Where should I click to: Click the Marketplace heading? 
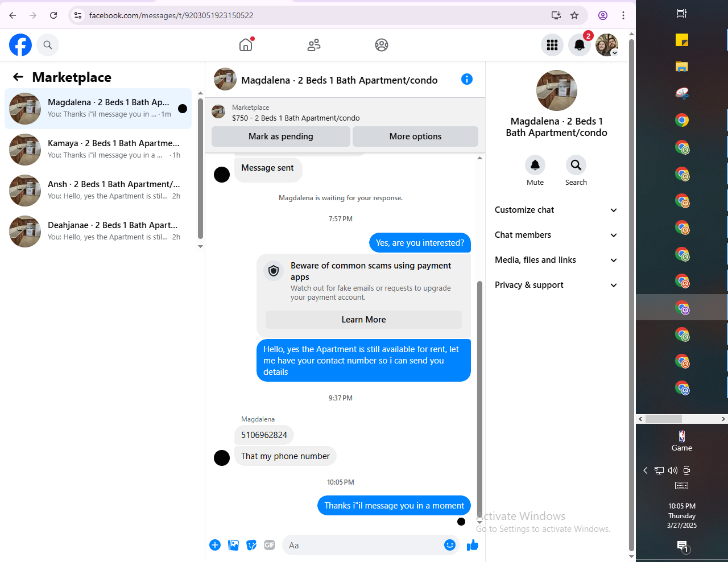point(72,77)
